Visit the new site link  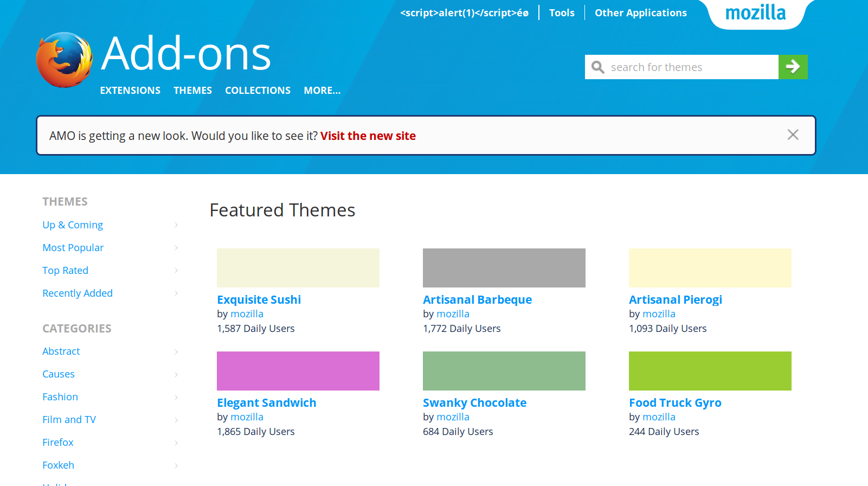[x=368, y=136]
